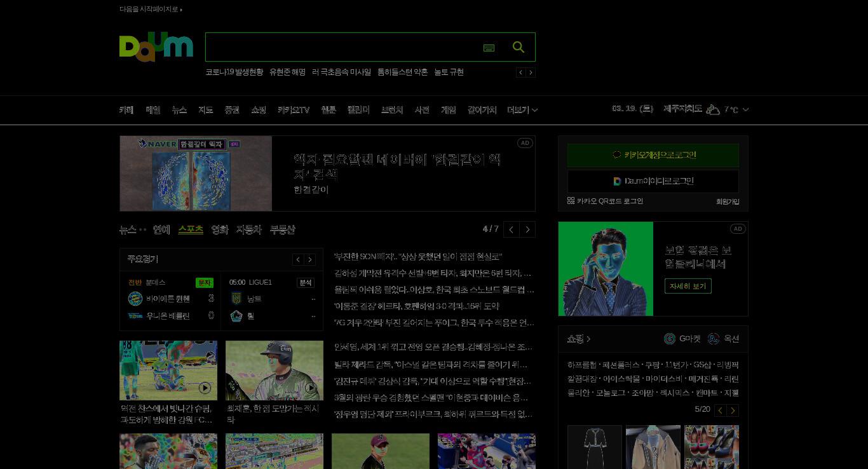Screen dimensions: 868x469
Task: Go to previous shopping page beside 5/20
Action: (720, 410)
